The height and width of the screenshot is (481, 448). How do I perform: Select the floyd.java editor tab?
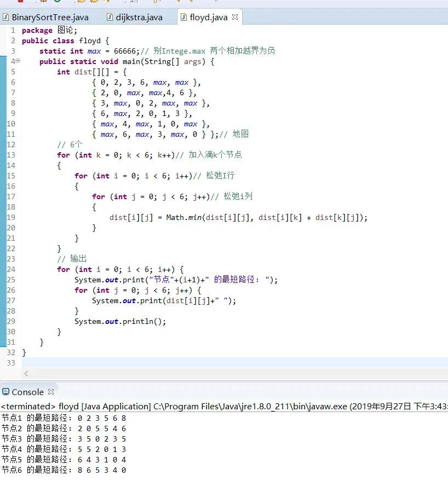(209, 17)
